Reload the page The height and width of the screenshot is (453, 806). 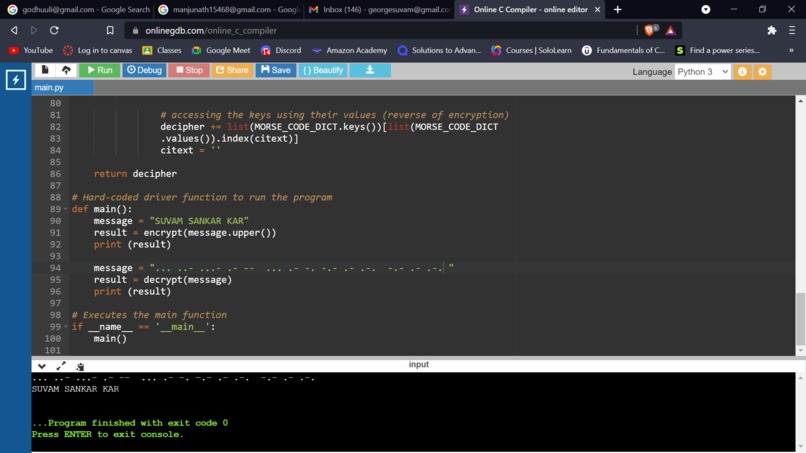(54, 30)
